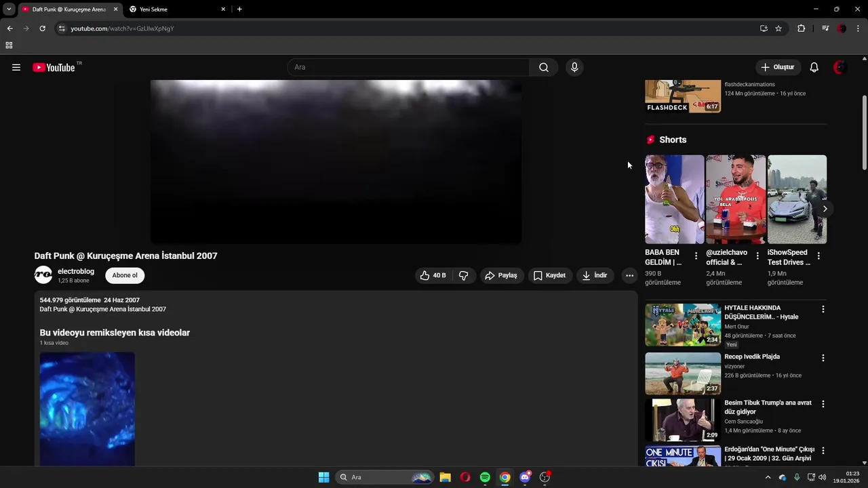Open Discord from the taskbar

pyautogui.click(x=525, y=477)
